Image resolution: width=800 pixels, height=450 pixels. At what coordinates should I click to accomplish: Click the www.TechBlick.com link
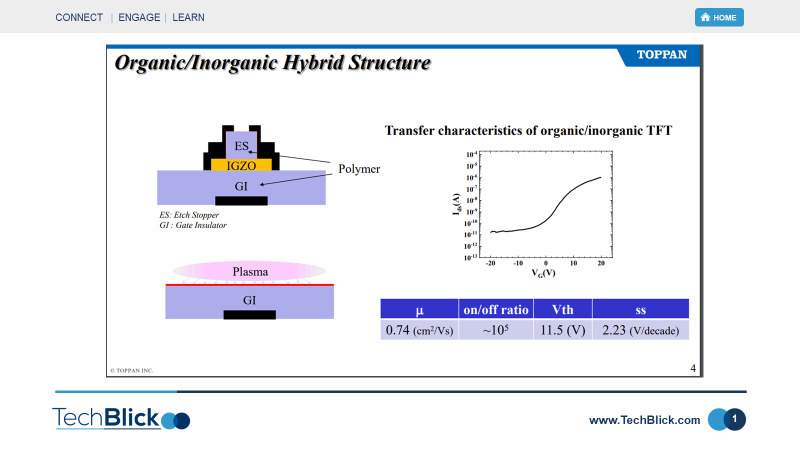(644, 420)
